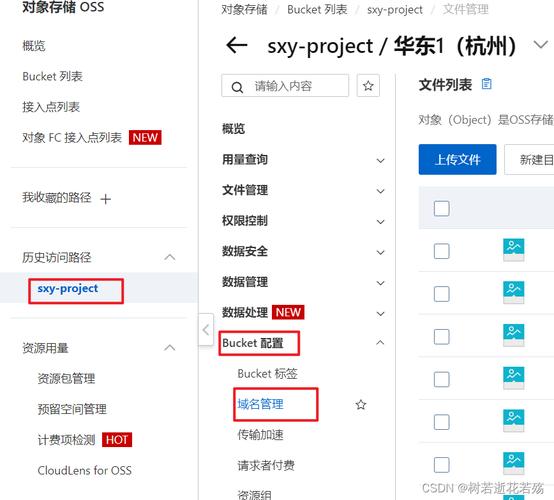Toggle the select-all checkbox in file list header
Image resolution: width=554 pixels, height=500 pixels.
pyautogui.click(x=441, y=208)
